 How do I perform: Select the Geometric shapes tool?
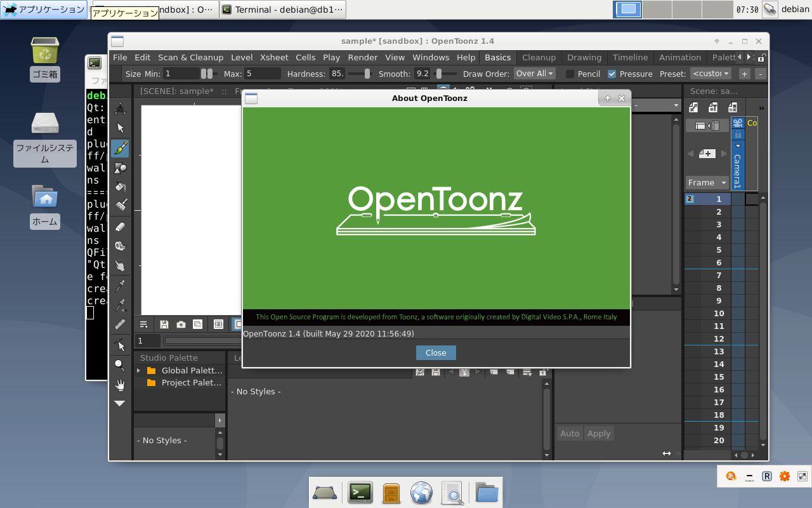(x=120, y=168)
